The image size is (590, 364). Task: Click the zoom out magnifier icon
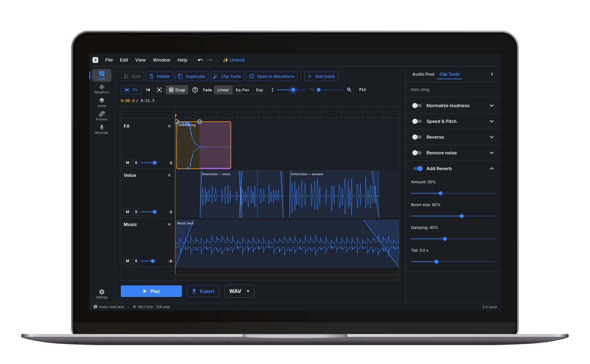[312, 90]
